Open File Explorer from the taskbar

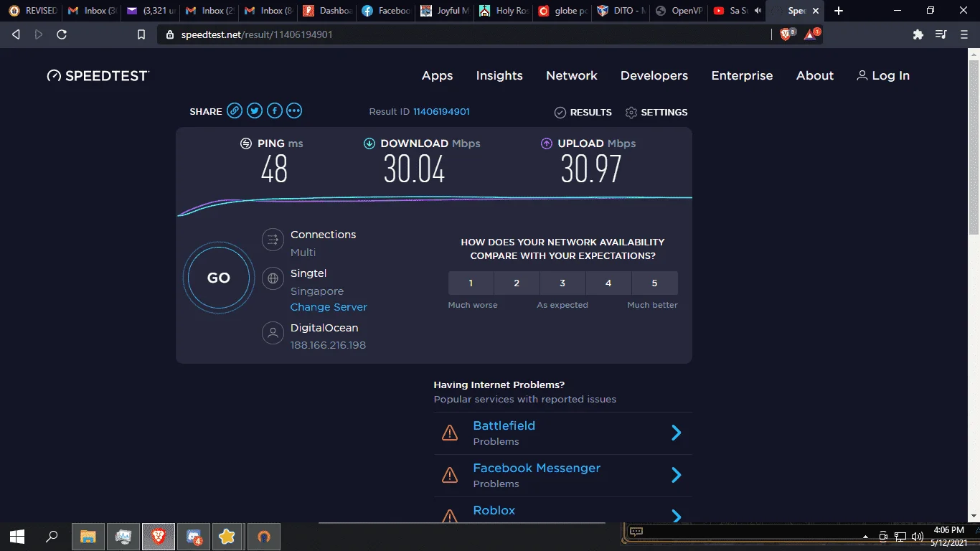88,536
